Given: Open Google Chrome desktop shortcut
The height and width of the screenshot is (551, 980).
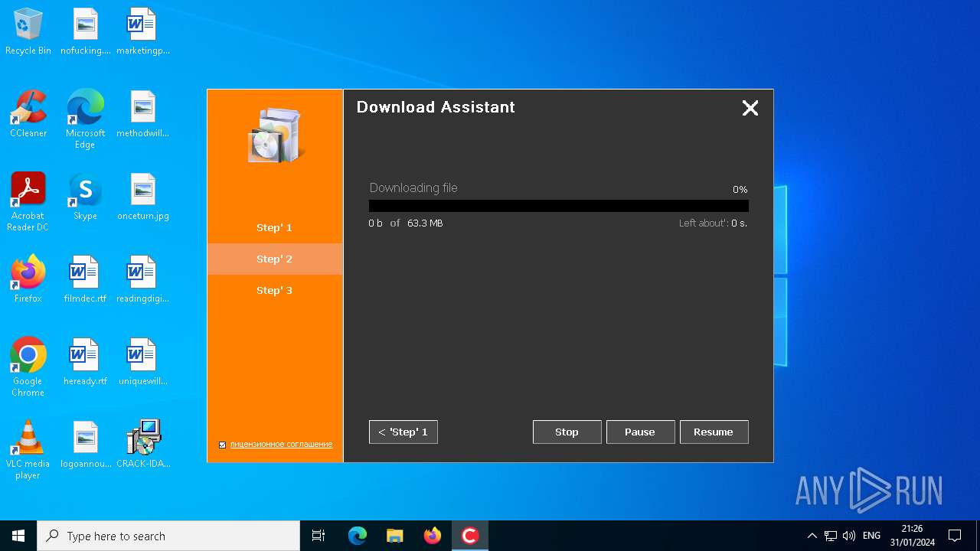Looking at the screenshot, I should tap(28, 368).
